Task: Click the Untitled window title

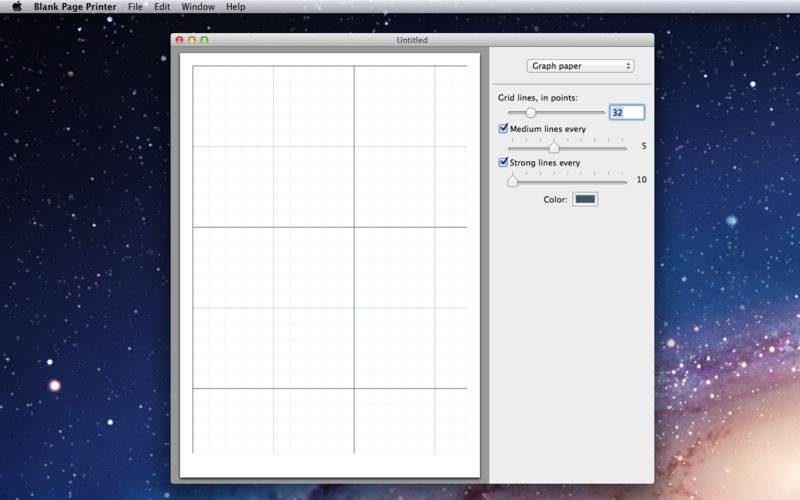Action: click(x=412, y=40)
